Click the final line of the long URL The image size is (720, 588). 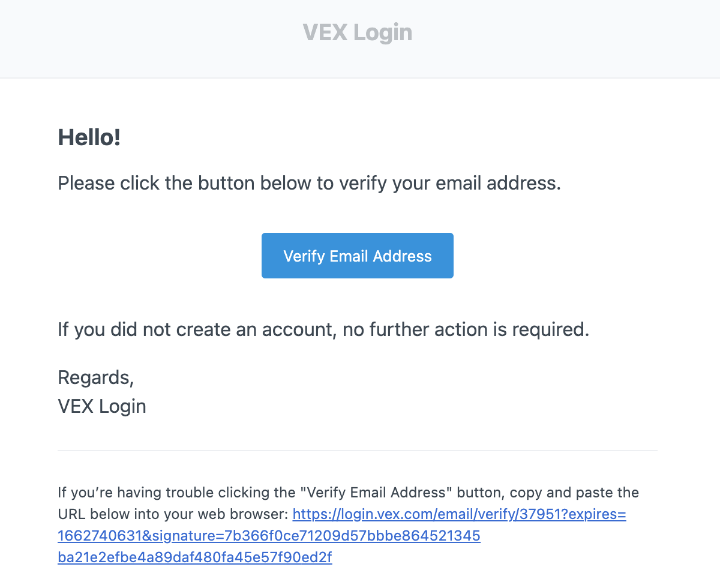194,557
